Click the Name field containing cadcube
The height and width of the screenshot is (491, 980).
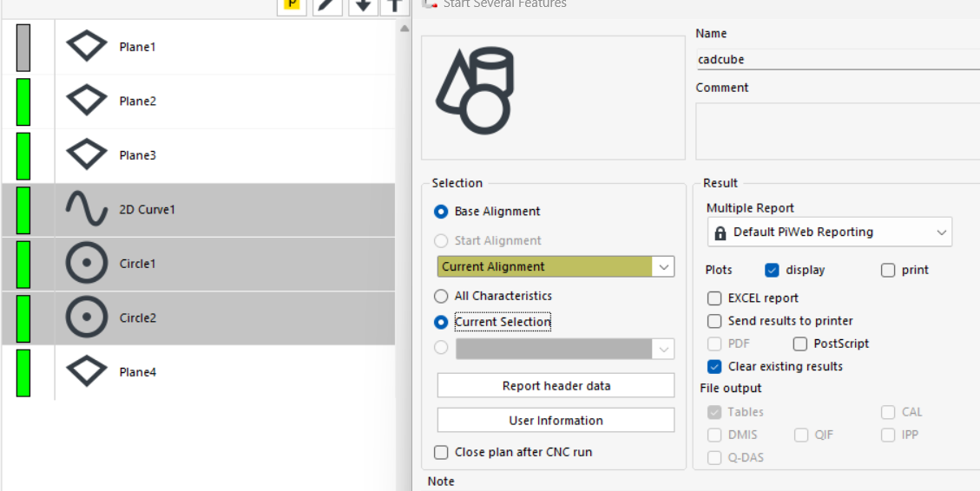(838, 60)
